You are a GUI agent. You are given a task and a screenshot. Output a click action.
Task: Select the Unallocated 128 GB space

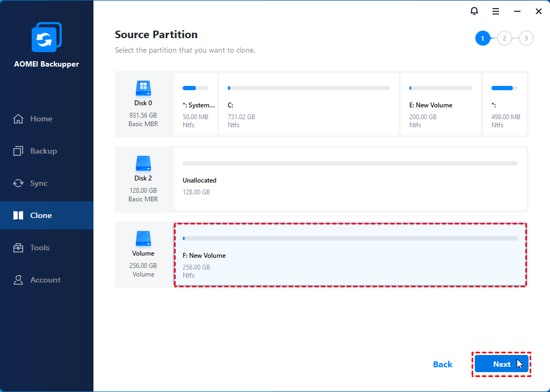point(350,180)
